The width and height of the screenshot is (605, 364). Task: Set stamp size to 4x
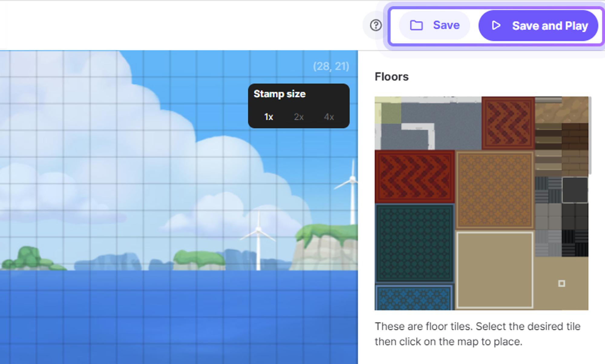tap(329, 117)
